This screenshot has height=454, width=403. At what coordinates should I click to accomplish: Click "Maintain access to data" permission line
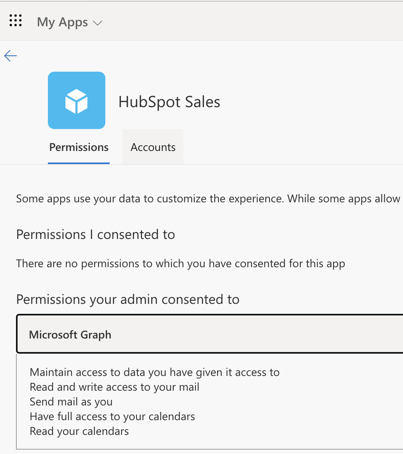(155, 372)
